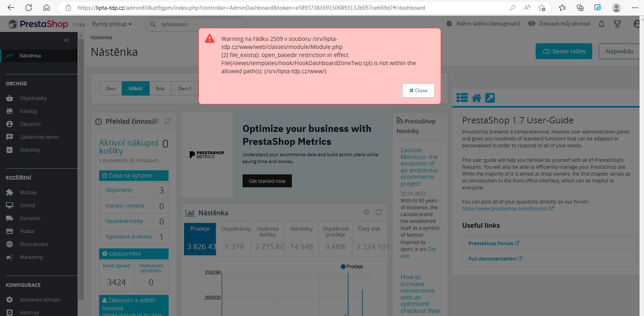Toggle browser read aloud

[527, 8]
